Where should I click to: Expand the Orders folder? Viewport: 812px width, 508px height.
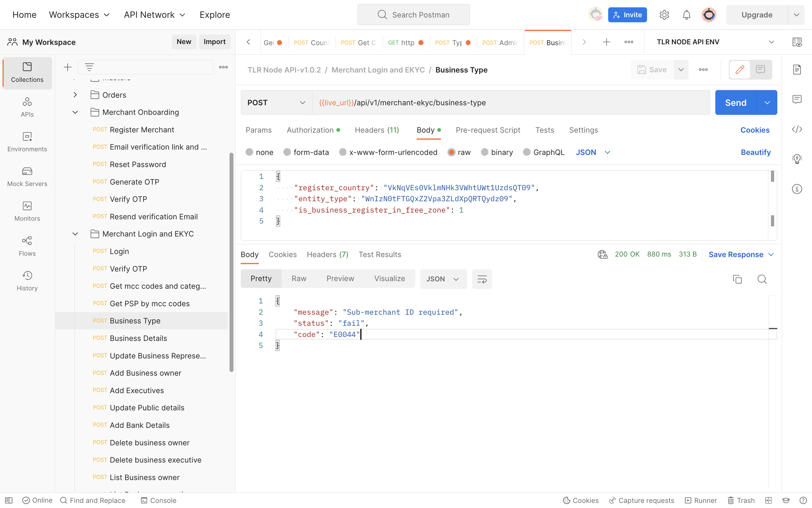coord(75,95)
